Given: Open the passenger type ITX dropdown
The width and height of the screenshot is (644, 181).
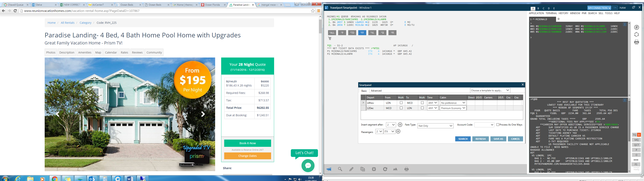Looking at the screenshot, I should 389,132.
